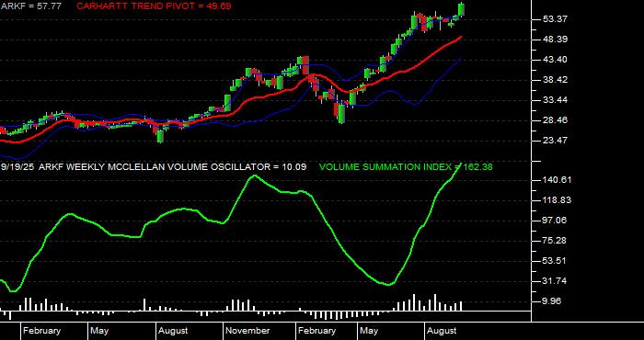Select the 53.37 price axis value
Image resolution: width=644 pixels, height=340 pixels.
555,19
